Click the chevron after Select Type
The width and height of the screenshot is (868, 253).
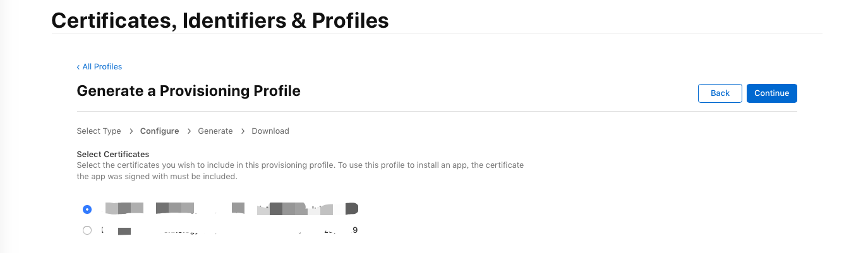pos(131,131)
